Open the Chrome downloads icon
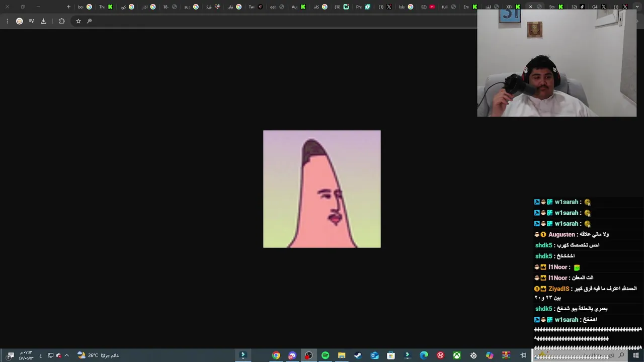Screen dimensions: 644x362 [44, 21]
